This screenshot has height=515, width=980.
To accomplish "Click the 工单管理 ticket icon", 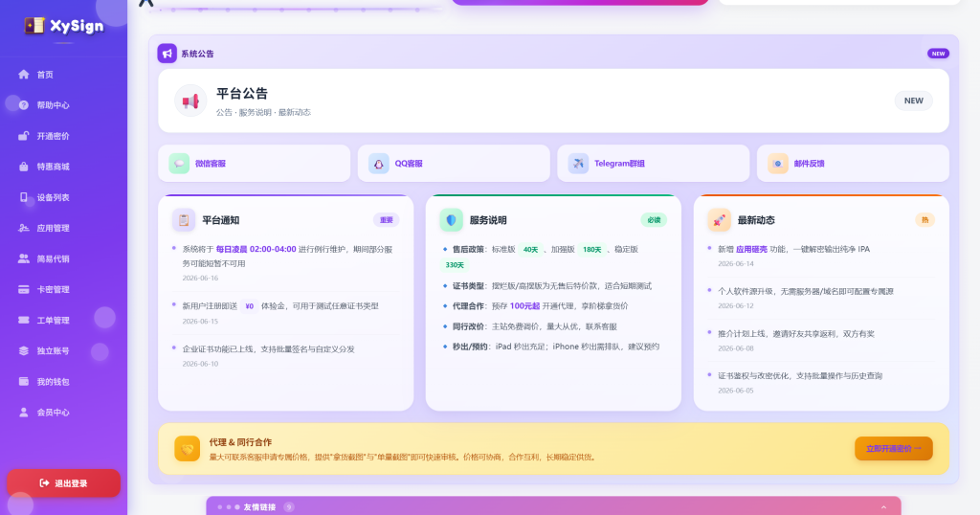I will tap(24, 320).
